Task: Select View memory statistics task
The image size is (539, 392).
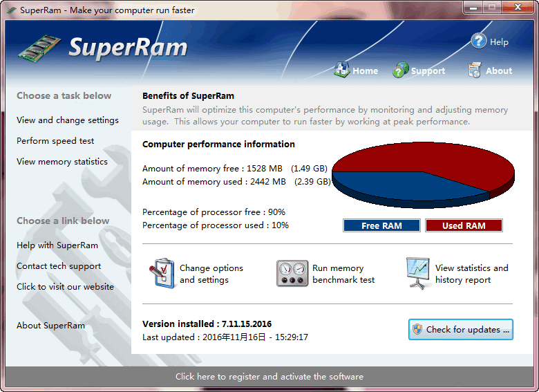Action: (x=62, y=162)
